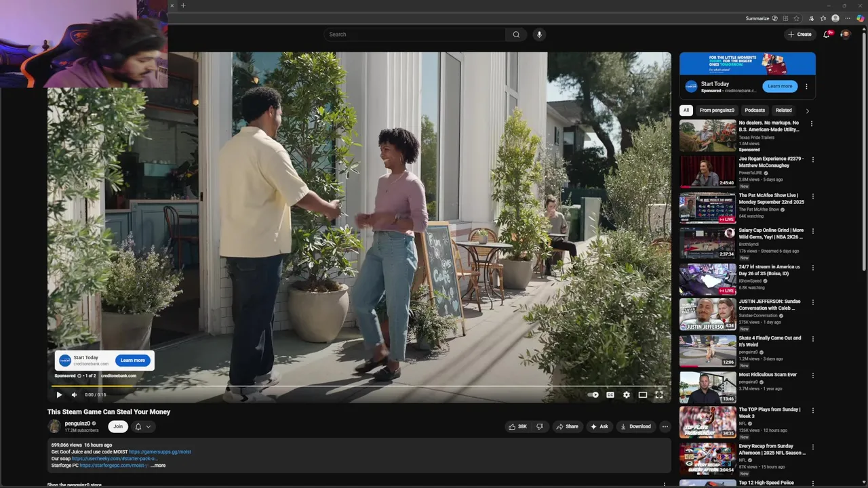Open a new browser tab

coord(183,5)
